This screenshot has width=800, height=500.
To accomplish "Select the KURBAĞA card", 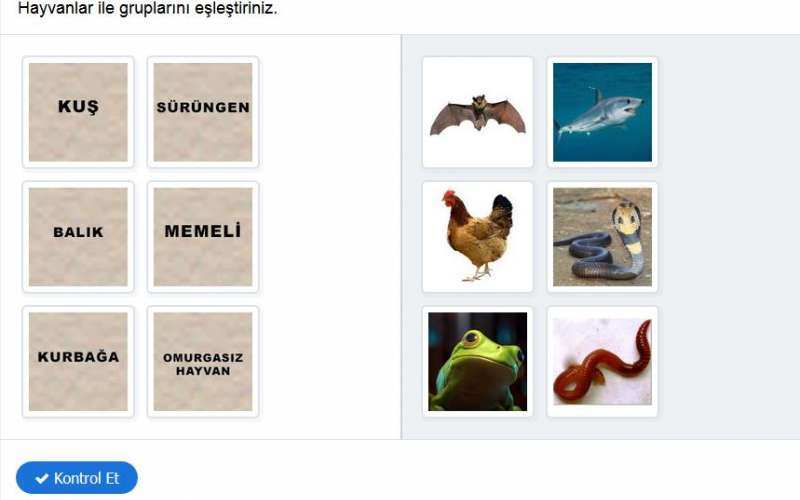I will [x=78, y=361].
